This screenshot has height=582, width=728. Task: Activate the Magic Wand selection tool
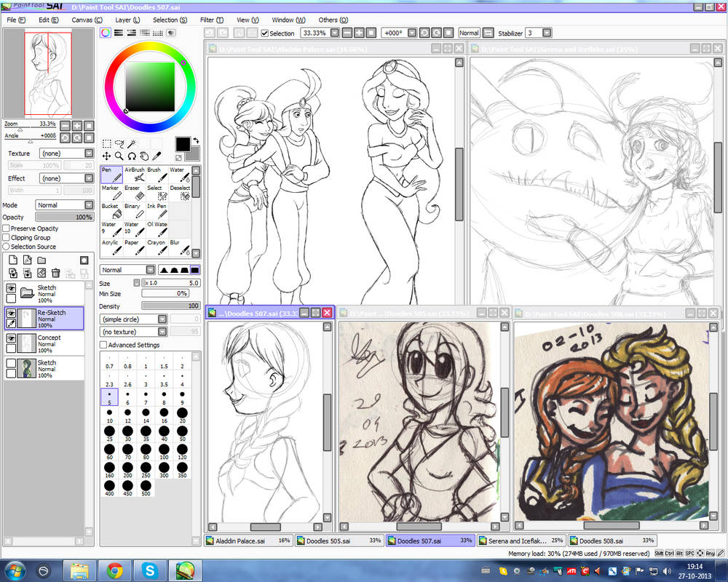(131, 144)
